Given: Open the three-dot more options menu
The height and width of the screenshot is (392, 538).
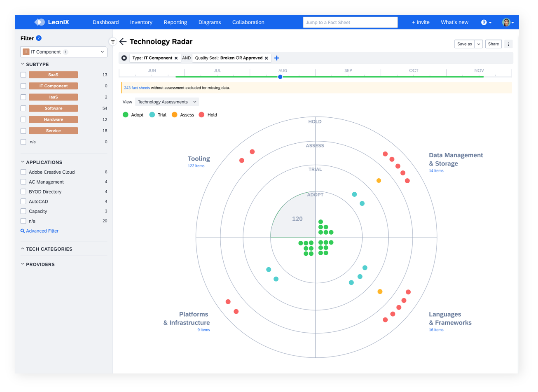Looking at the screenshot, I should pos(508,44).
